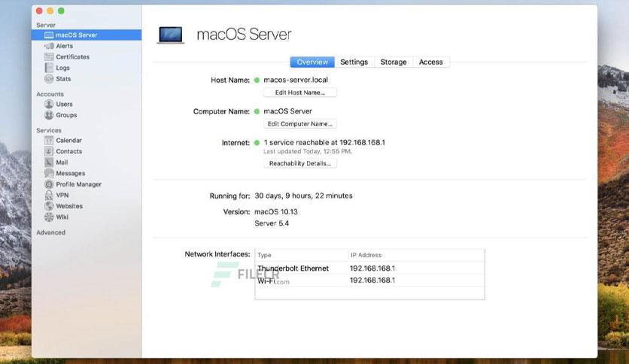Click host name macos-server.local text

point(296,80)
